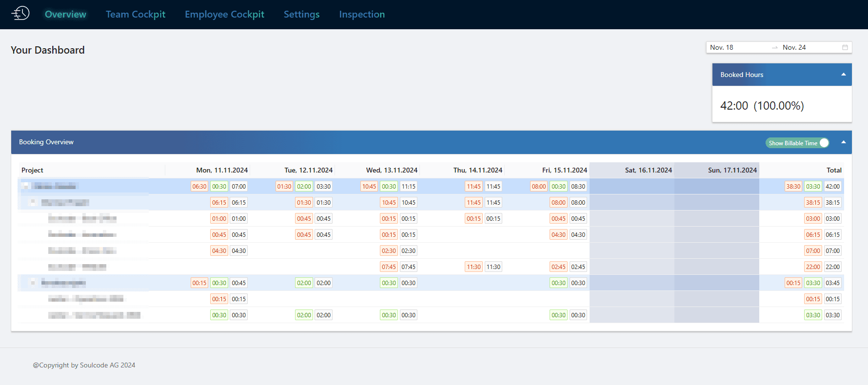Click the 03:45 cell in Total column
Image resolution: width=868 pixels, height=385 pixels.
click(x=833, y=283)
